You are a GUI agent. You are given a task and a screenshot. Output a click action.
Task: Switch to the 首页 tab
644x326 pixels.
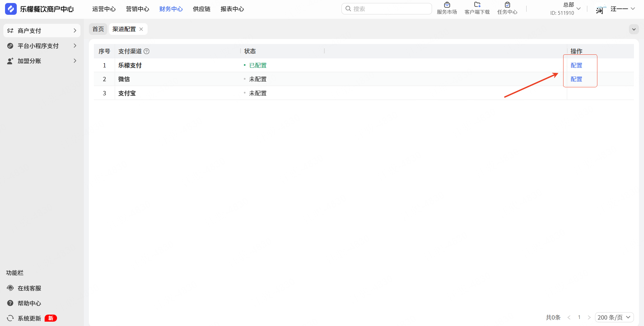coord(98,29)
